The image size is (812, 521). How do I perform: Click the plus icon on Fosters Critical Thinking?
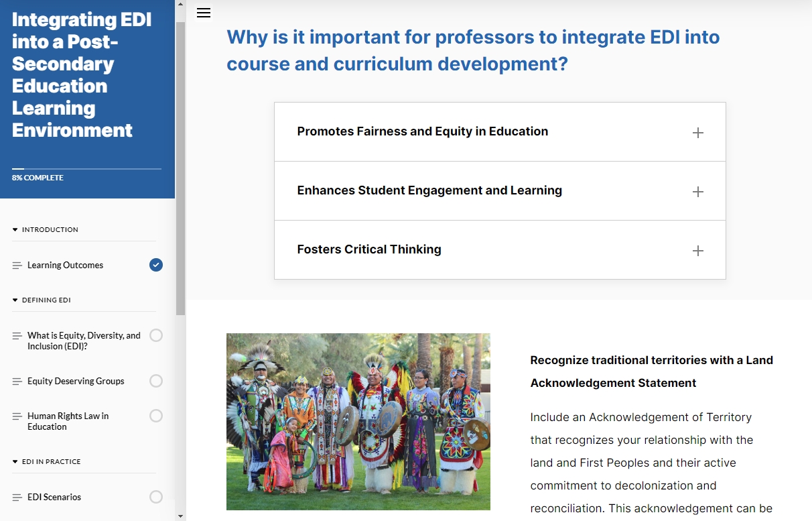[697, 250]
